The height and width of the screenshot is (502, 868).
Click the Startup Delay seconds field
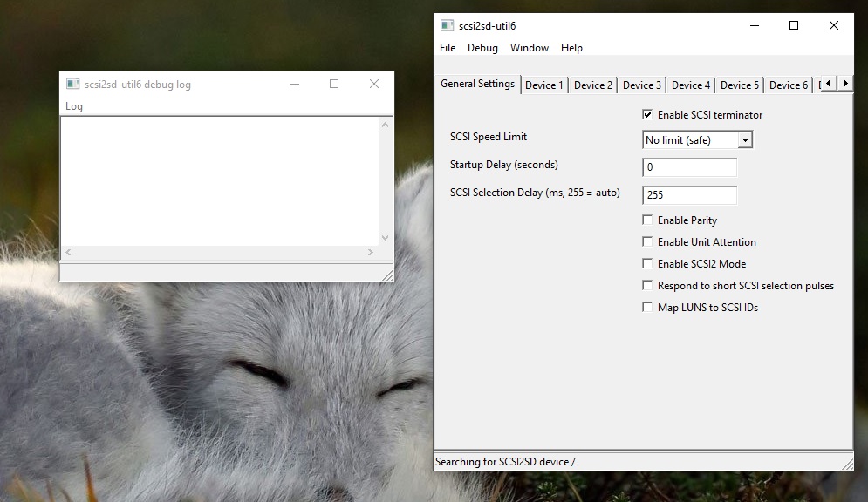click(690, 167)
